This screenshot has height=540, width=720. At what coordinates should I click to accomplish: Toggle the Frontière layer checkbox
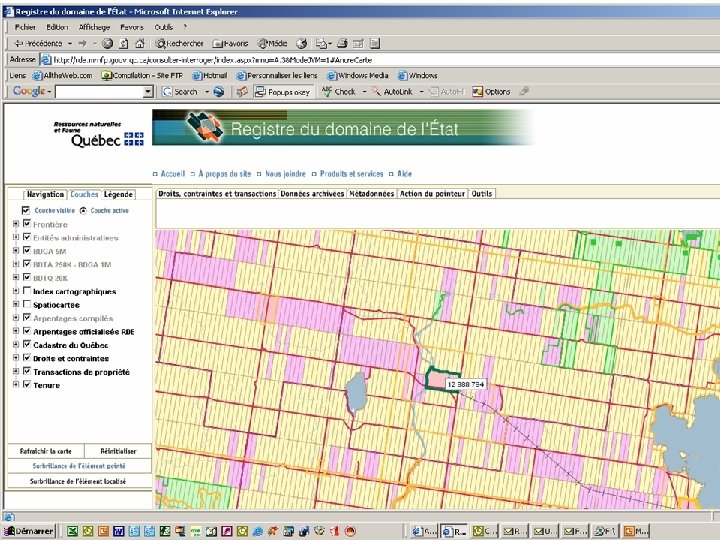(27, 224)
